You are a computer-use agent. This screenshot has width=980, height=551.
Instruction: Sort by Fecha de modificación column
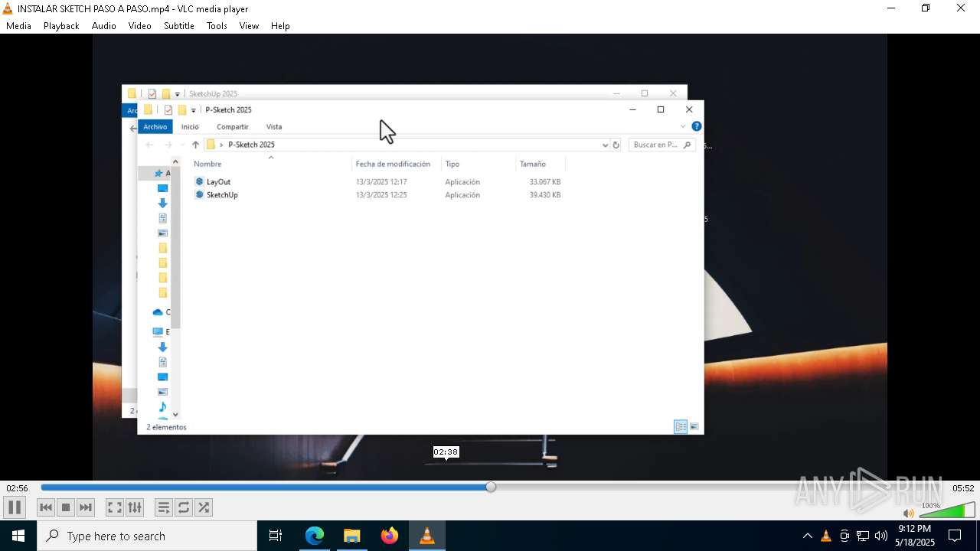pyautogui.click(x=393, y=164)
